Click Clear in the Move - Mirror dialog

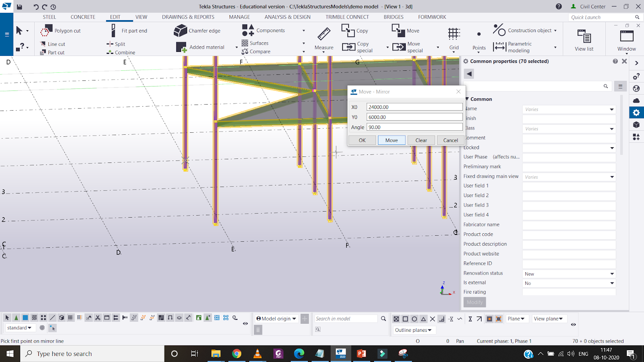tap(421, 140)
